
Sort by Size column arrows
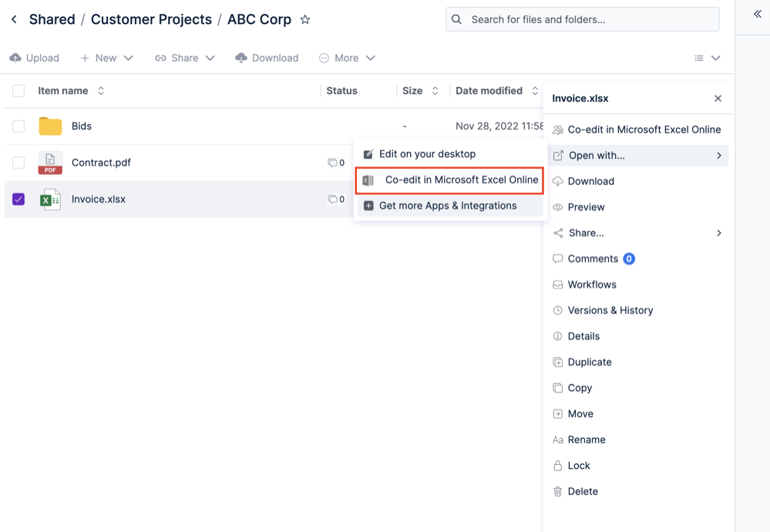click(435, 91)
